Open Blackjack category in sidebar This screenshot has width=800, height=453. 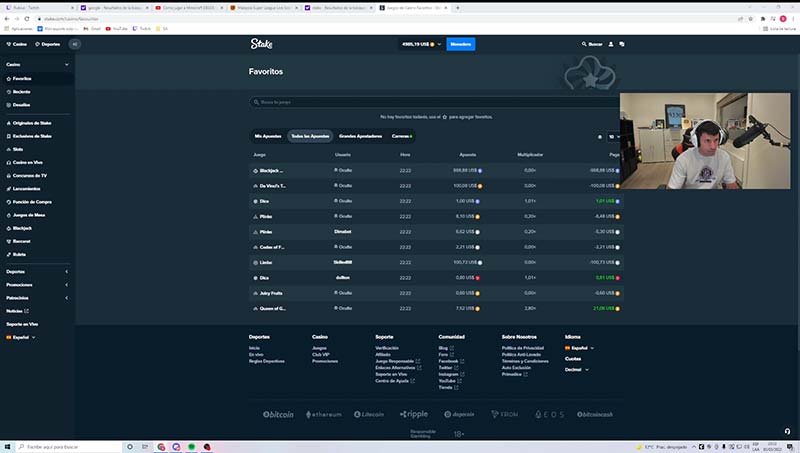pyautogui.click(x=22, y=228)
